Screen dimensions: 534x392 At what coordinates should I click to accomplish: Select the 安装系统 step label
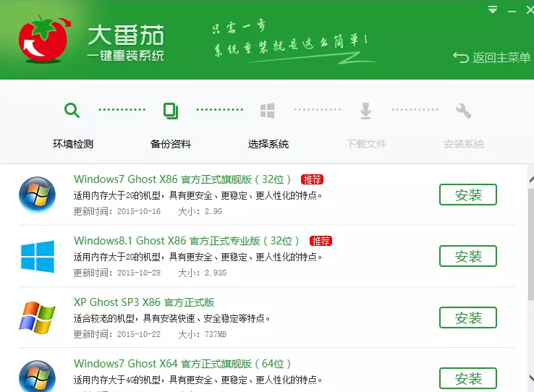(464, 144)
